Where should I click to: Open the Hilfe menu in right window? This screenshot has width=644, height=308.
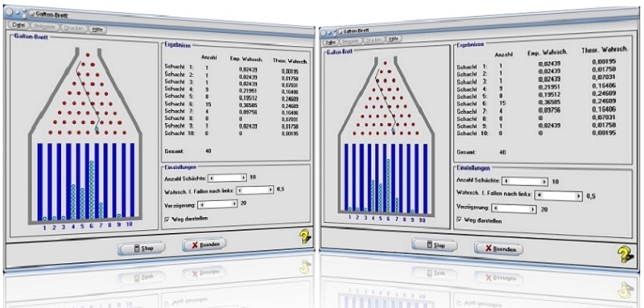[394, 39]
